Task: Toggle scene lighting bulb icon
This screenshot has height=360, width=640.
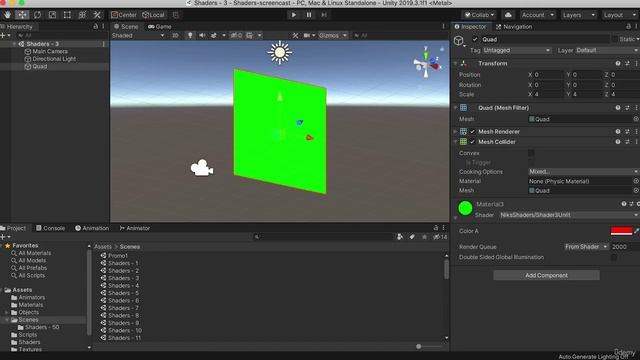Action: point(190,36)
